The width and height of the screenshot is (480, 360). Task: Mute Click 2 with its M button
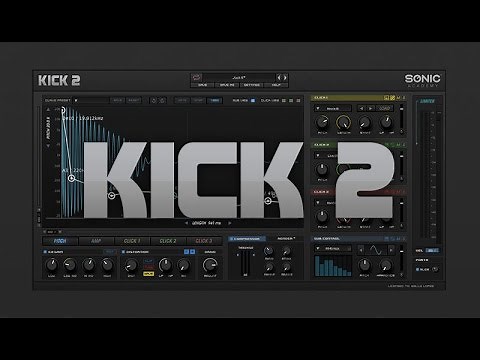pyautogui.click(x=398, y=145)
